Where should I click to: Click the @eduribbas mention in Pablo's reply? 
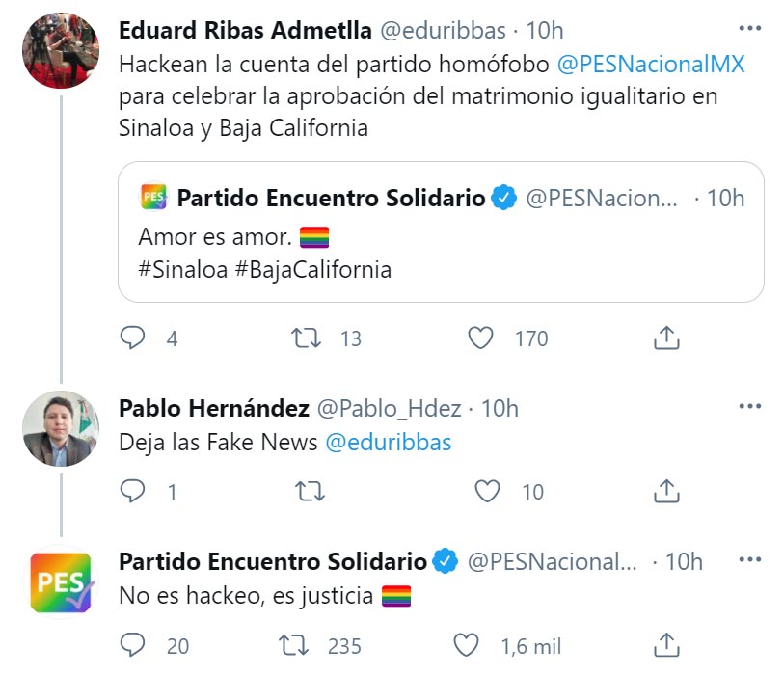tap(388, 442)
